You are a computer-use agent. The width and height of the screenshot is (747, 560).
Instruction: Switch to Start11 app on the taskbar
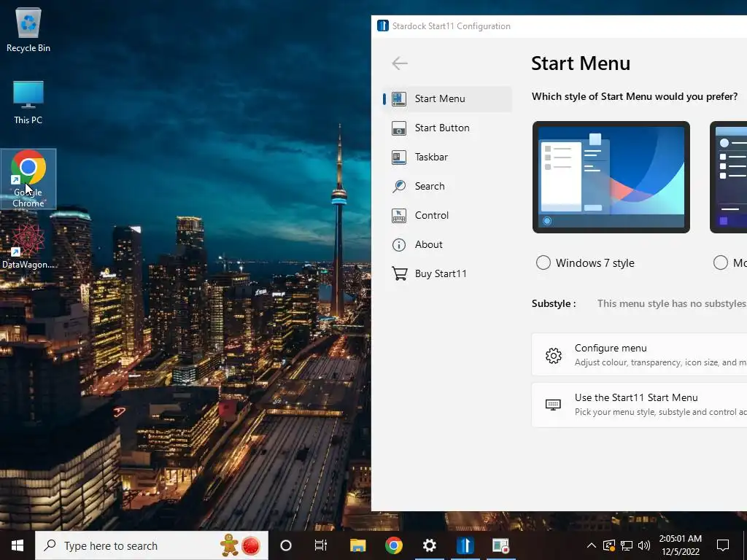465,545
